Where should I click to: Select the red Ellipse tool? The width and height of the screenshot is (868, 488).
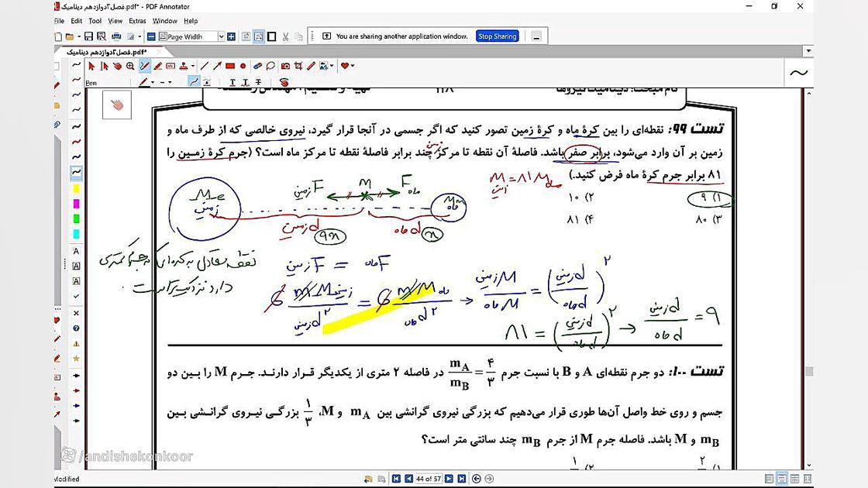(243, 67)
